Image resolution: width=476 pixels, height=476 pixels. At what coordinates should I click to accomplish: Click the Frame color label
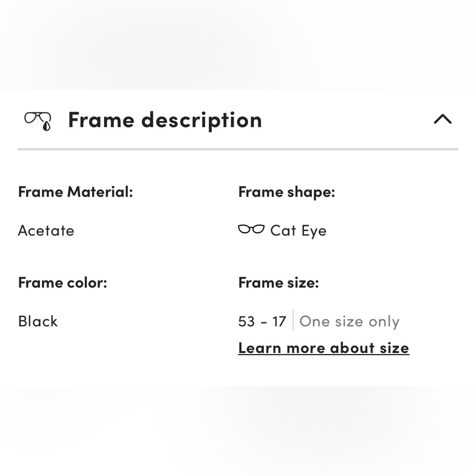(x=62, y=283)
